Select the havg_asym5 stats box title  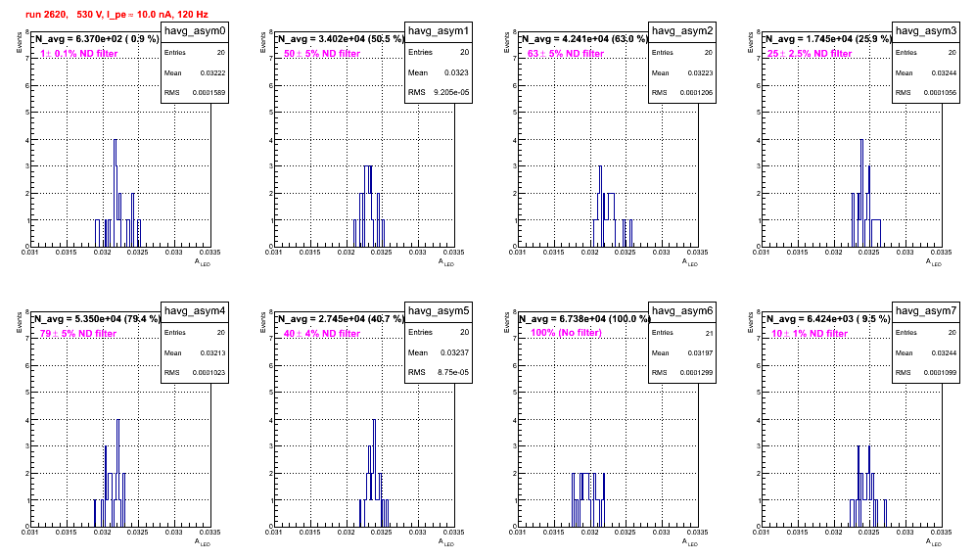coord(439,311)
